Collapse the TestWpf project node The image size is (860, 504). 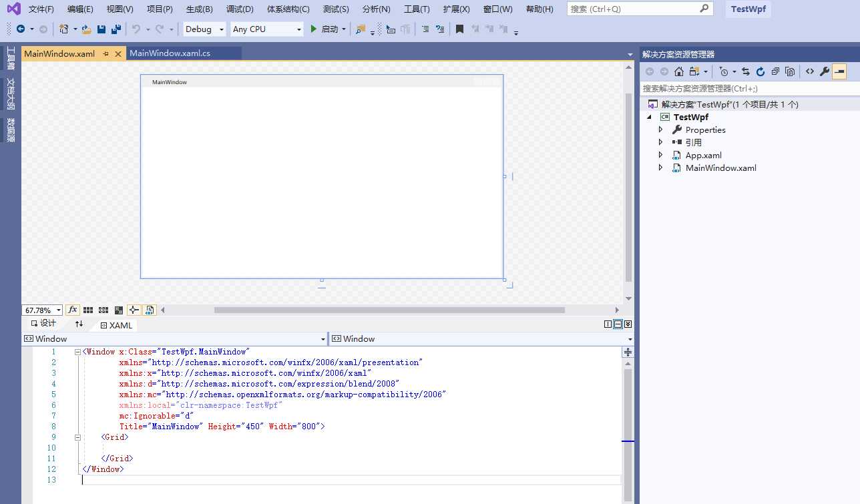[x=649, y=117]
